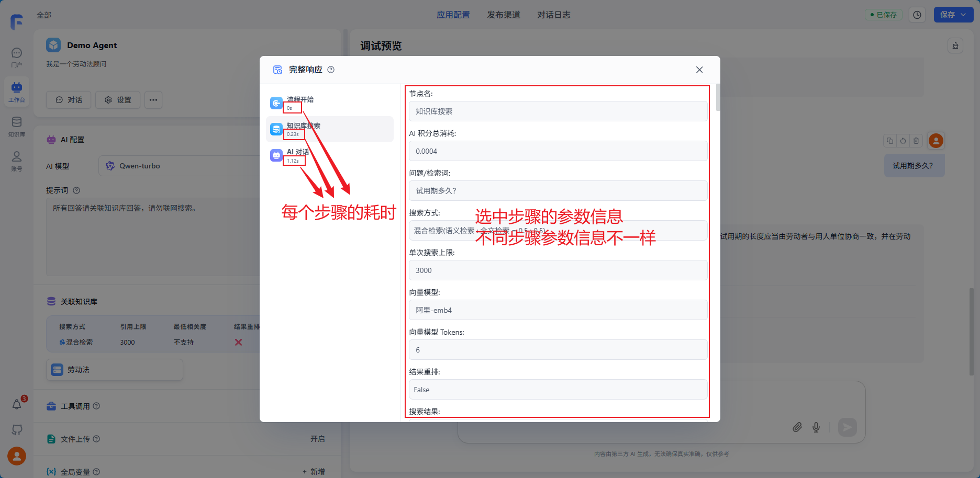Open the Qwen-turbo AI model selector

pyautogui.click(x=178, y=166)
